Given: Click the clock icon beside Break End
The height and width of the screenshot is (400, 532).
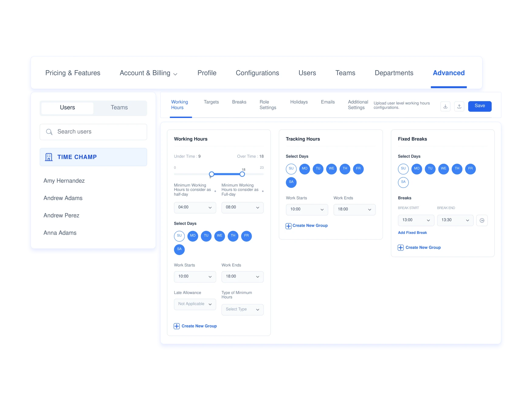Looking at the screenshot, I should (x=482, y=220).
